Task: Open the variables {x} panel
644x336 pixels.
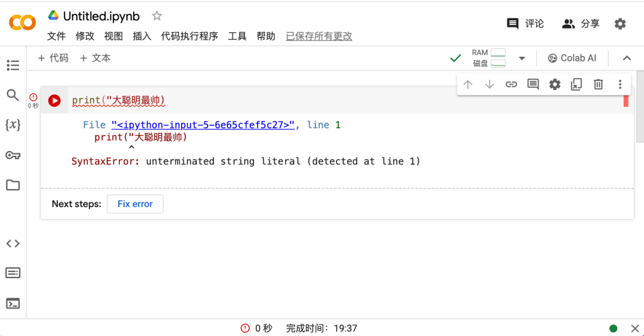Action: (13, 125)
